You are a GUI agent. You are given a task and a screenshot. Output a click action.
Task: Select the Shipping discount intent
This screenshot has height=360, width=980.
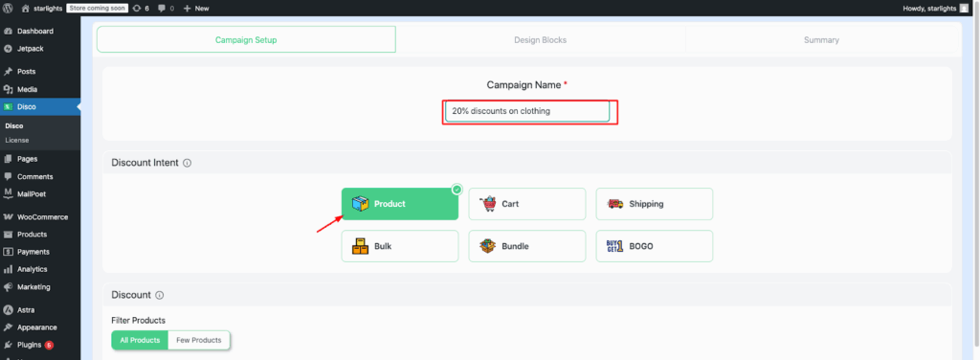pyautogui.click(x=655, y=204)
